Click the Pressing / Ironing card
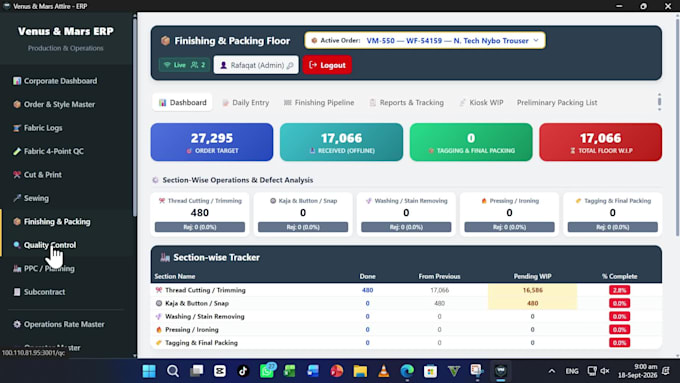680x383 pixels. pos(510,214)
